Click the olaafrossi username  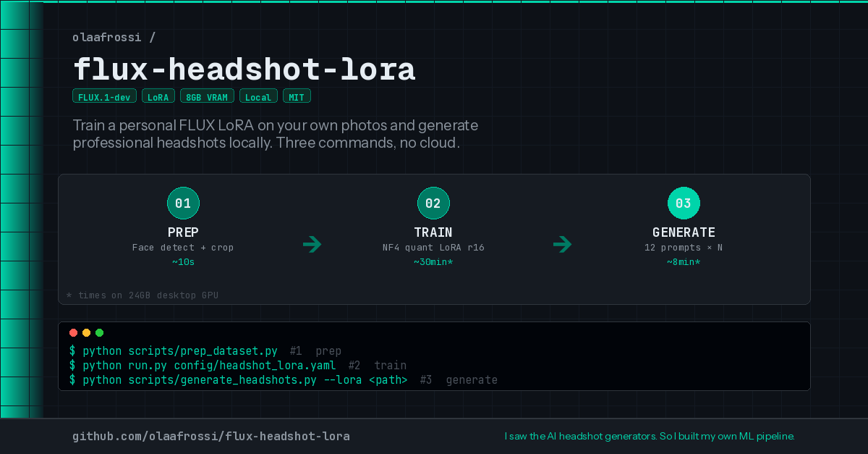(x=107, y=37)
